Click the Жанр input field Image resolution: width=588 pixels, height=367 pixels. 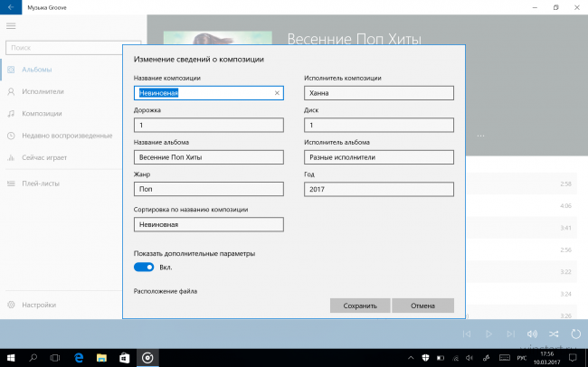(x=208, y=190)
